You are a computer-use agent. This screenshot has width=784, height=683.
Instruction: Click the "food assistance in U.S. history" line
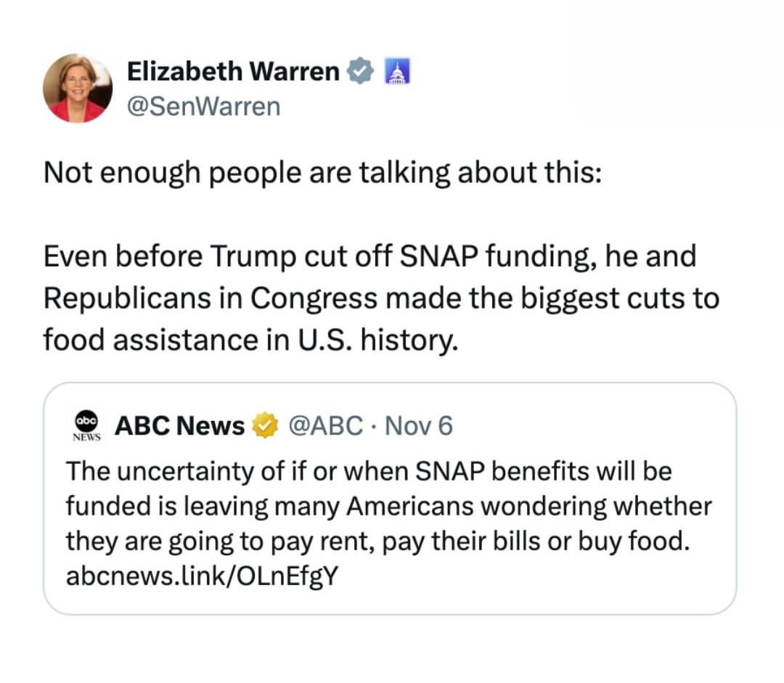(251, 339)
